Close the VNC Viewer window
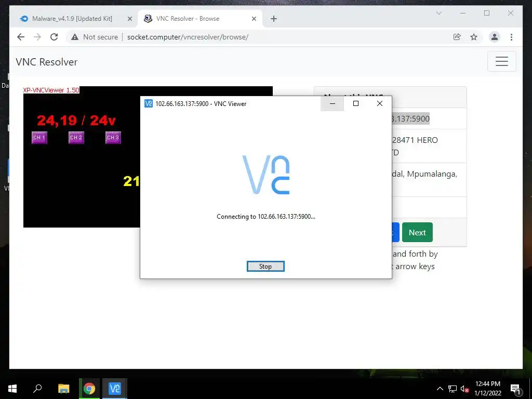The image size is (532, 399). (380, 103)
